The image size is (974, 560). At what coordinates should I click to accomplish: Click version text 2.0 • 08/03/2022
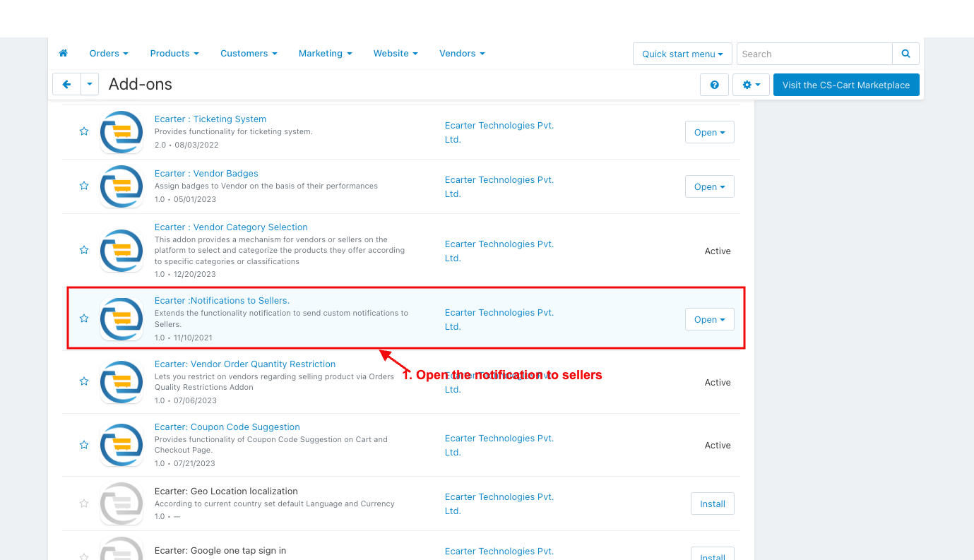coord(186,145)
